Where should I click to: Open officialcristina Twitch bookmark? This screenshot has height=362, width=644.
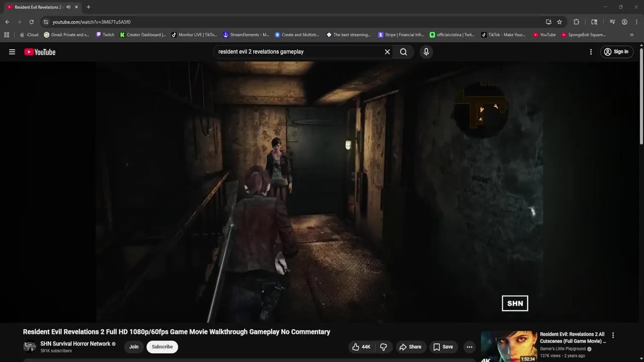452,35
